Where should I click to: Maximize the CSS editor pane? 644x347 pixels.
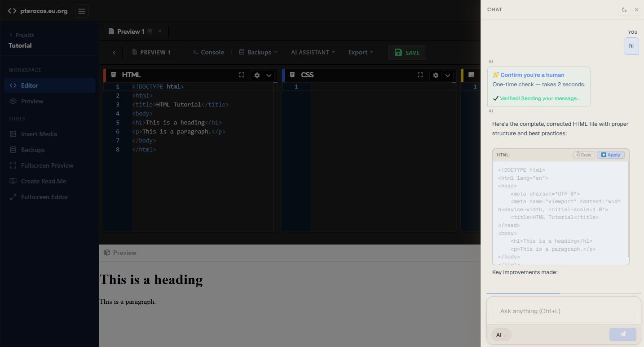(420, 75)
